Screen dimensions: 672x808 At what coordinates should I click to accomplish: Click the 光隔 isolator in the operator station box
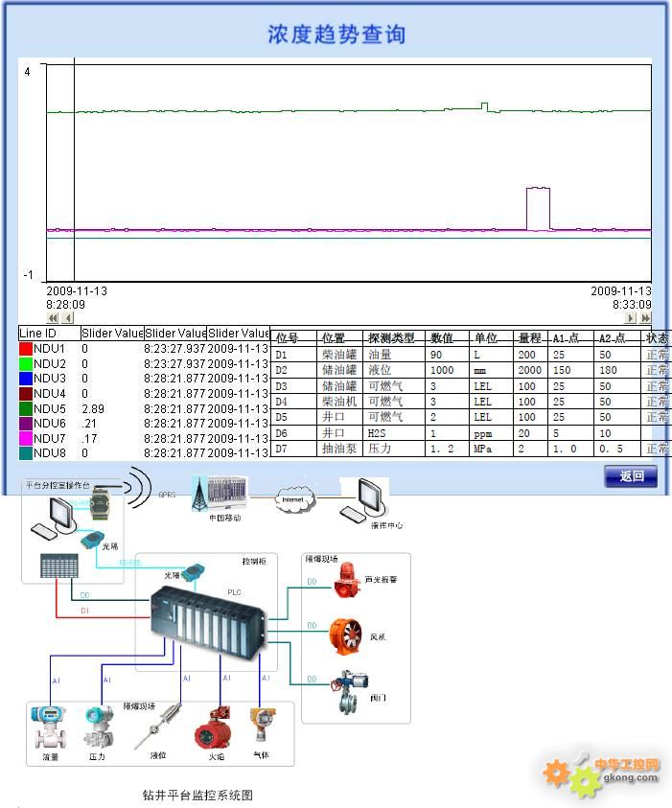[92, 540]
